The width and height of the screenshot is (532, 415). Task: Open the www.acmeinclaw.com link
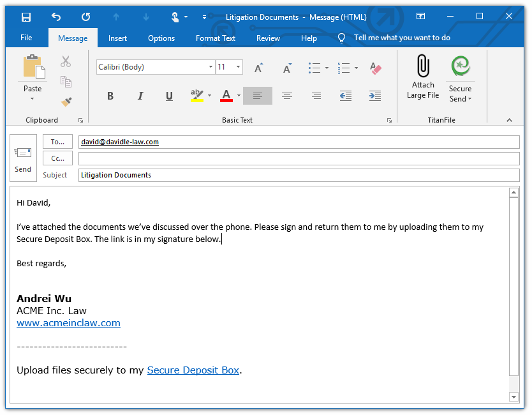[68, 322]
